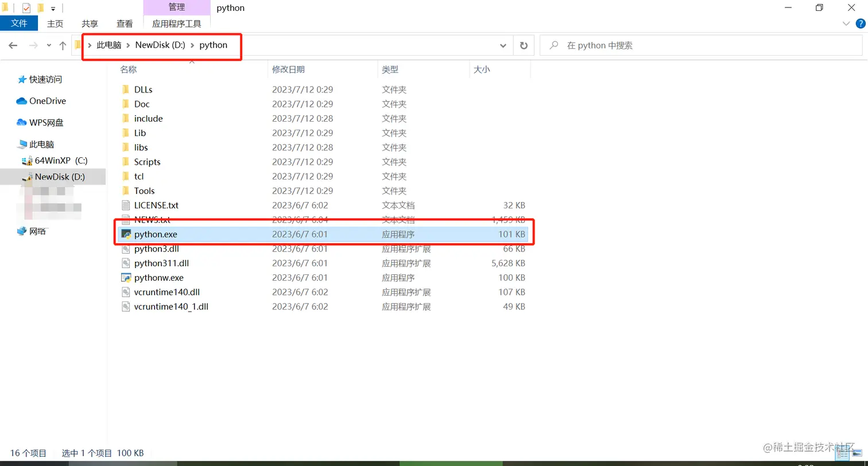This screenshot has width=868, height=466.
Task: Select the tcl folder icon
Action: tap(126, 176)
